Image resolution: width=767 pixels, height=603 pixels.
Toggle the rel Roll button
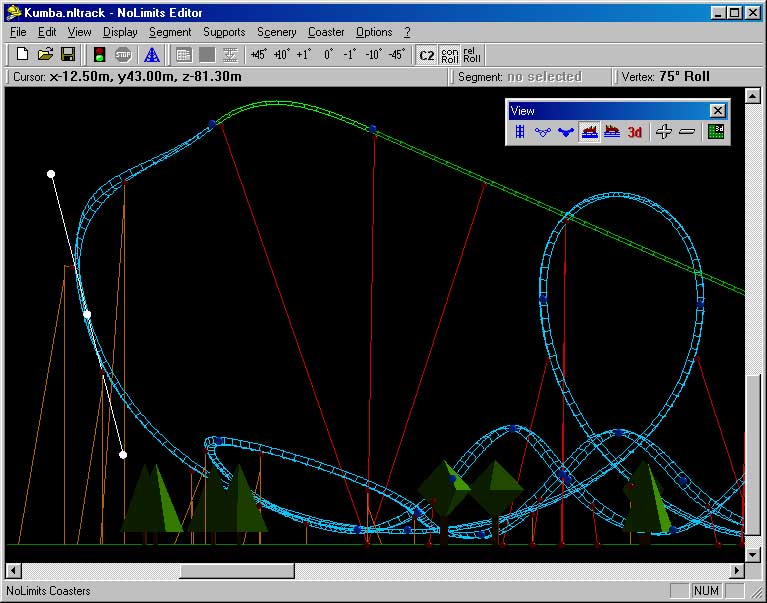pos(471,55)
